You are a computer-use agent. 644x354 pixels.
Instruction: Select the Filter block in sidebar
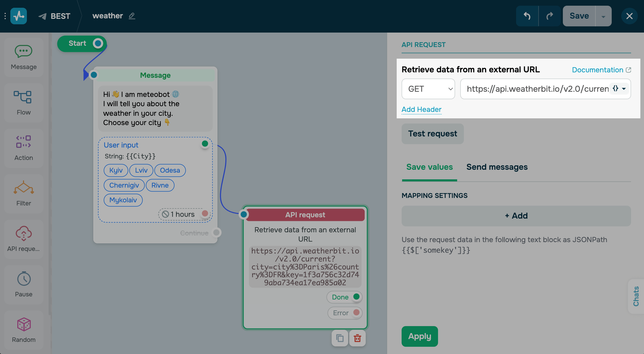(24, 194)
